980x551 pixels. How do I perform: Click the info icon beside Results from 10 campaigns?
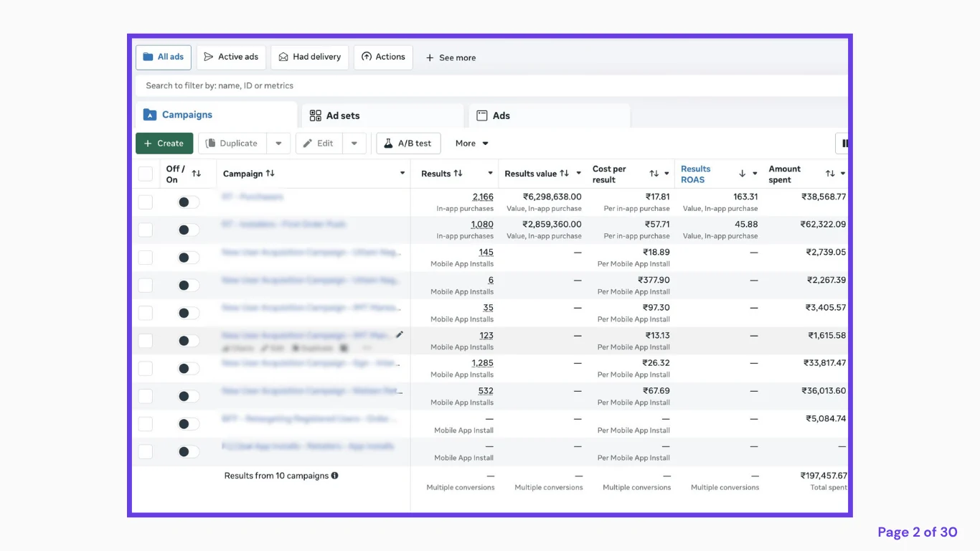pyautogui.click(x=335, y=476)
